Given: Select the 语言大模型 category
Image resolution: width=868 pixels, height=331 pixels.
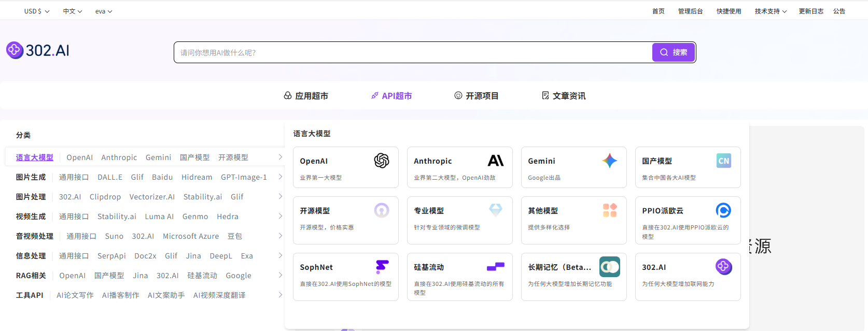Looking at the screenshot, I should pos(35,157).
